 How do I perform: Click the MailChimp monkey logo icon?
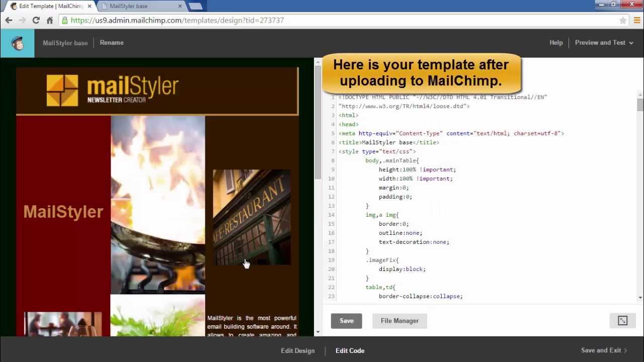click(17, 43)
